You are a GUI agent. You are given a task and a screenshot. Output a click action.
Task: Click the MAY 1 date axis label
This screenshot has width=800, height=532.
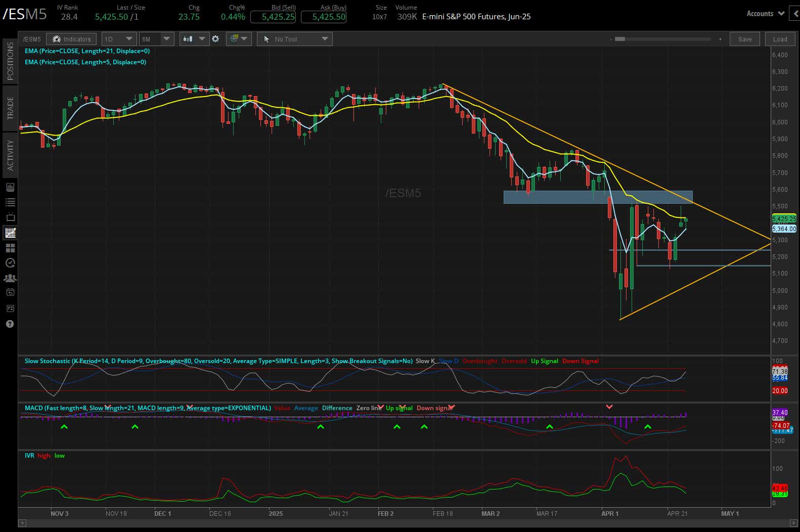point(730,513)
